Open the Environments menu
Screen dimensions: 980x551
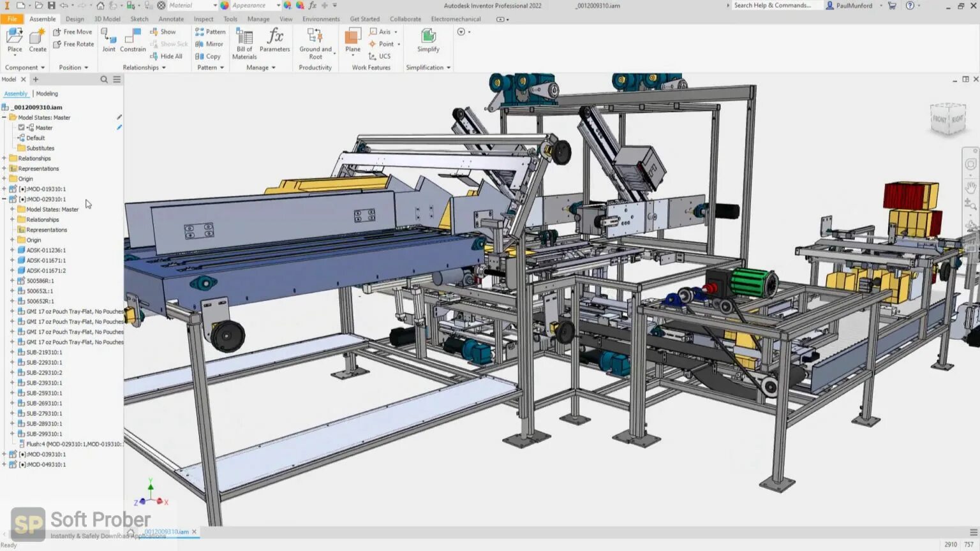(x=321, y=19)
